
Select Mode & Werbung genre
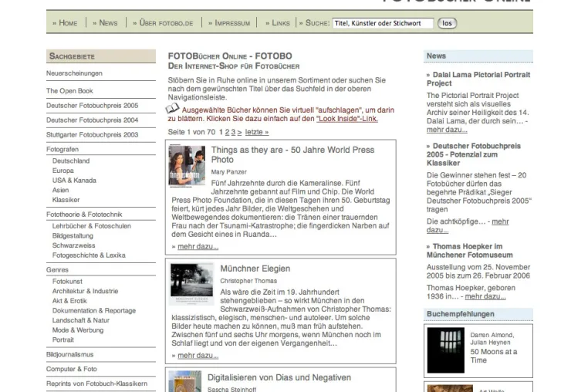pyautogui.click(x=78, y=330)
